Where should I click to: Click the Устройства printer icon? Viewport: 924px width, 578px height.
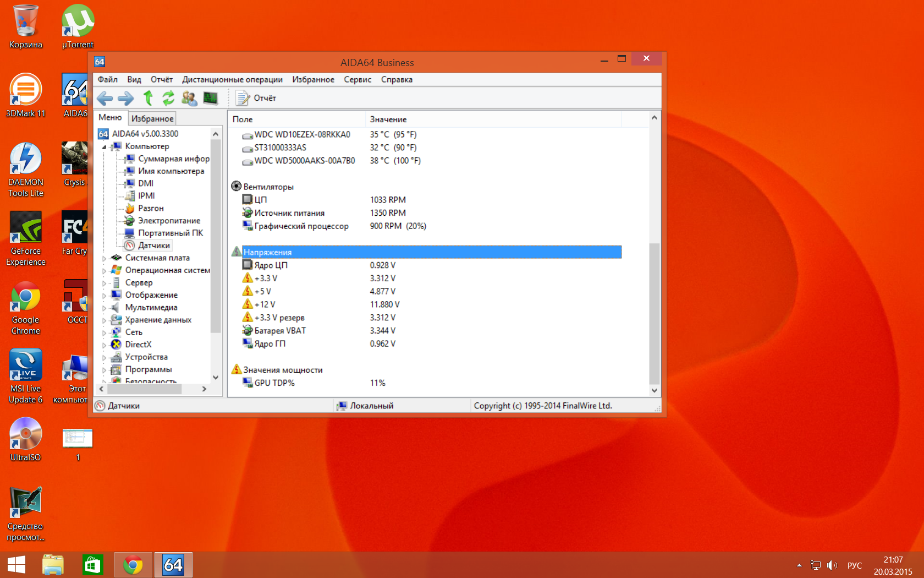[116, 357]
